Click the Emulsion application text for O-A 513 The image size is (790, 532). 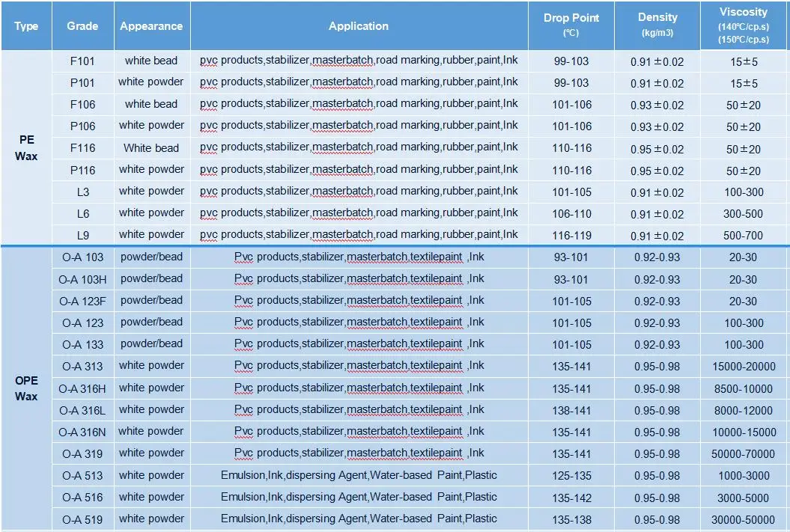[358, 475]
